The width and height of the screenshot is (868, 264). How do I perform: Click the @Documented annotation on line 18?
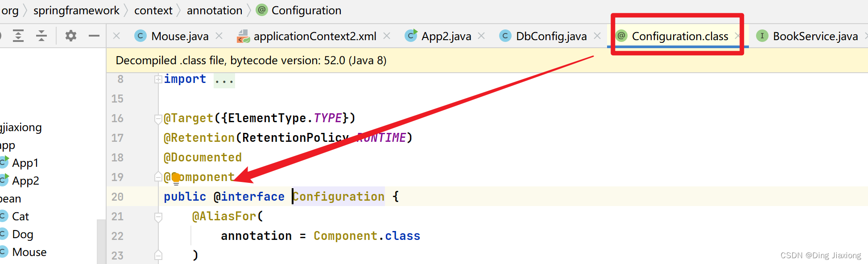click(x=203, y=157)
